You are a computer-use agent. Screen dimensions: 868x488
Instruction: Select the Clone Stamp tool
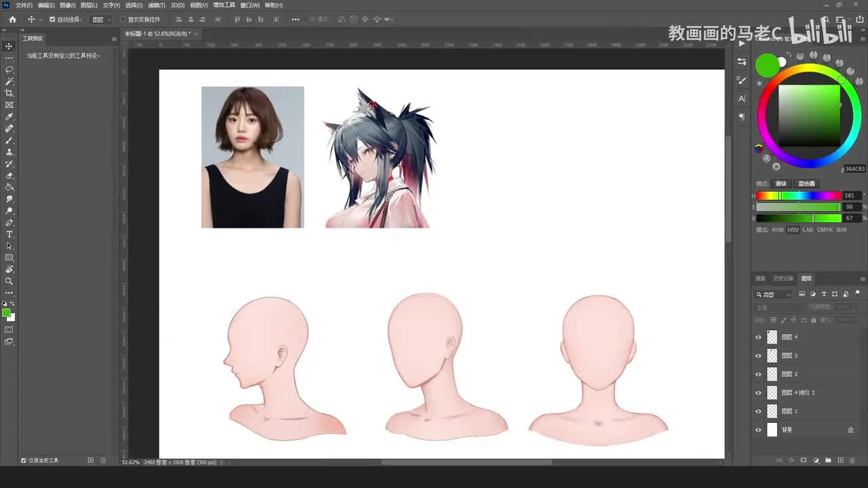click(9, 152)
